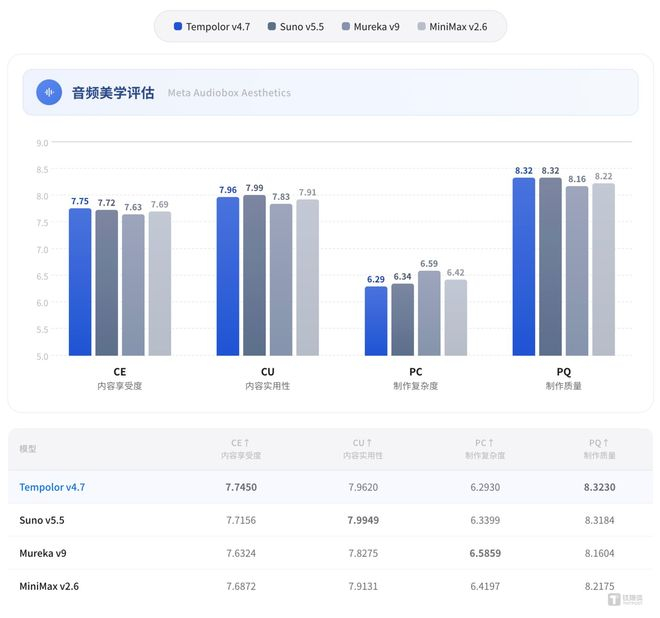Open the Tempolor v4.7 link in table
The height and width of the screenshot is (618, 660).
tap(52, 487)
